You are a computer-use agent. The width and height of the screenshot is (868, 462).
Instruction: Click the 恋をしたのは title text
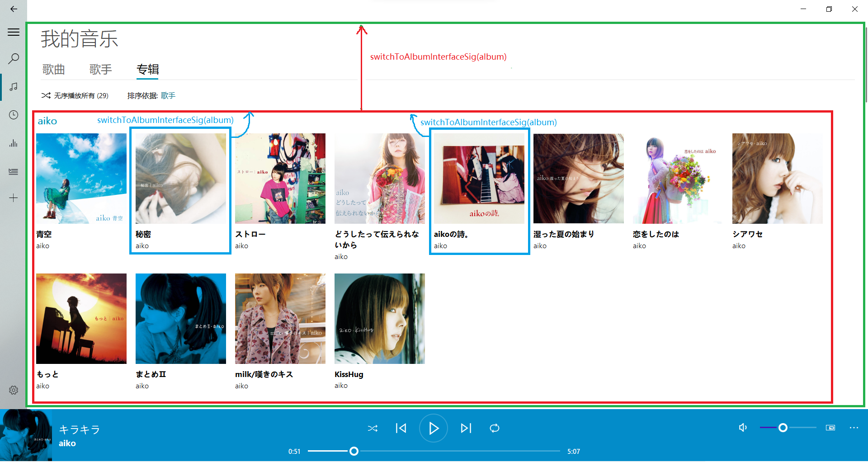[x=656, y=234]
